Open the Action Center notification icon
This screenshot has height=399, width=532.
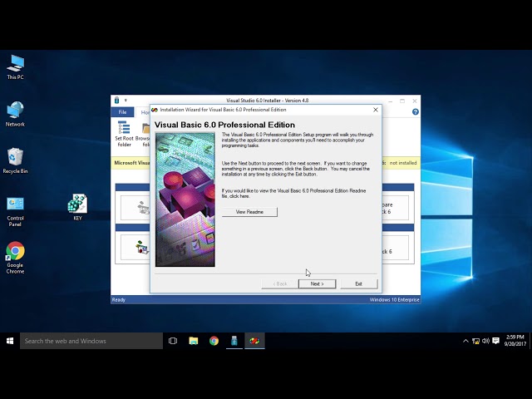click(x=495, y=341)
